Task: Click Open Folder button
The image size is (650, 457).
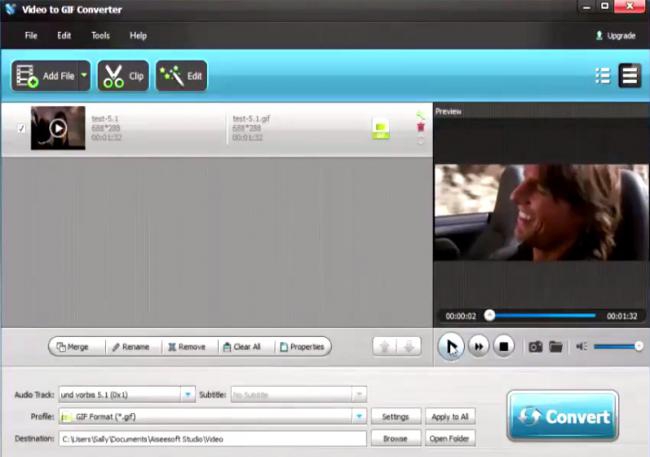Action: (450, 438)
